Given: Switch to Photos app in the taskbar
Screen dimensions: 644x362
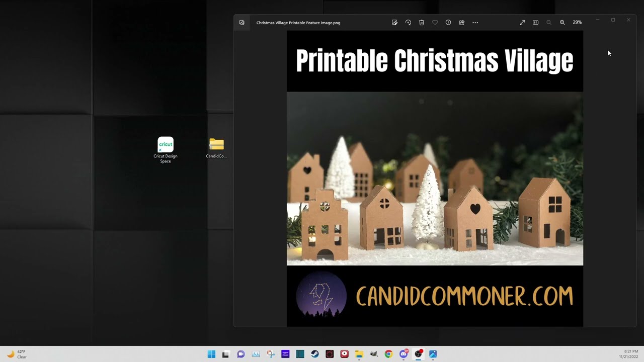Looking at the screenshot, I should pos(433,354).
